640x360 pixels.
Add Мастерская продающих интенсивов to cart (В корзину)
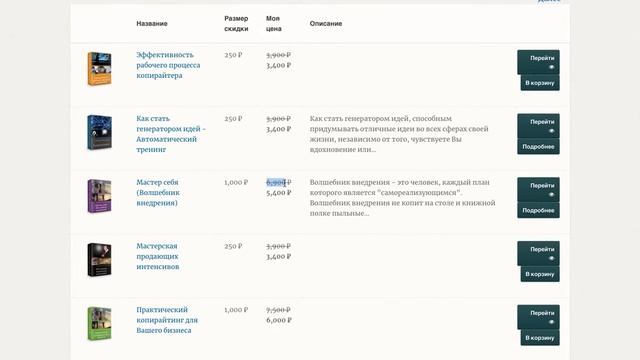pyautogui.click(x=540, y=274)
